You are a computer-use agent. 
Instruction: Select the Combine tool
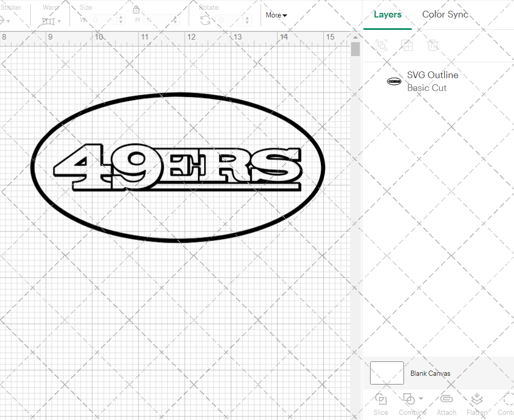click(409, 405)
